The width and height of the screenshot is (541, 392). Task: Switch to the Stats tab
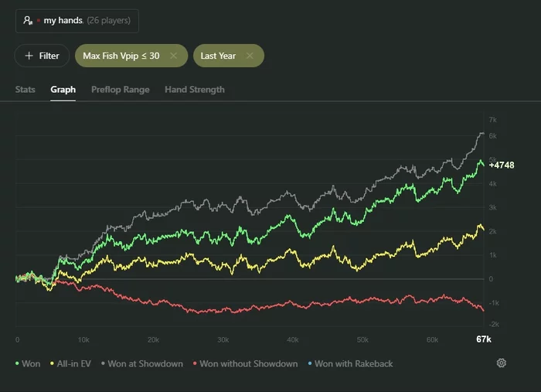(x=26, y=90)
